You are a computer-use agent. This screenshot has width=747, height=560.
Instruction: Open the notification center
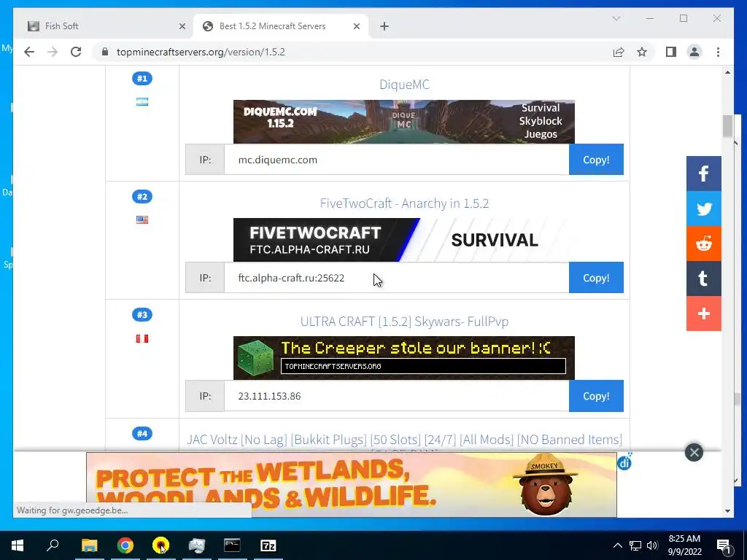[724, 545]
